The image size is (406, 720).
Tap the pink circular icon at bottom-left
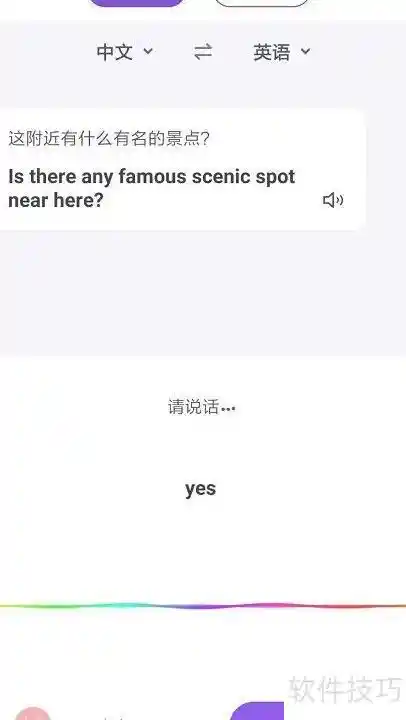point(32,713)
